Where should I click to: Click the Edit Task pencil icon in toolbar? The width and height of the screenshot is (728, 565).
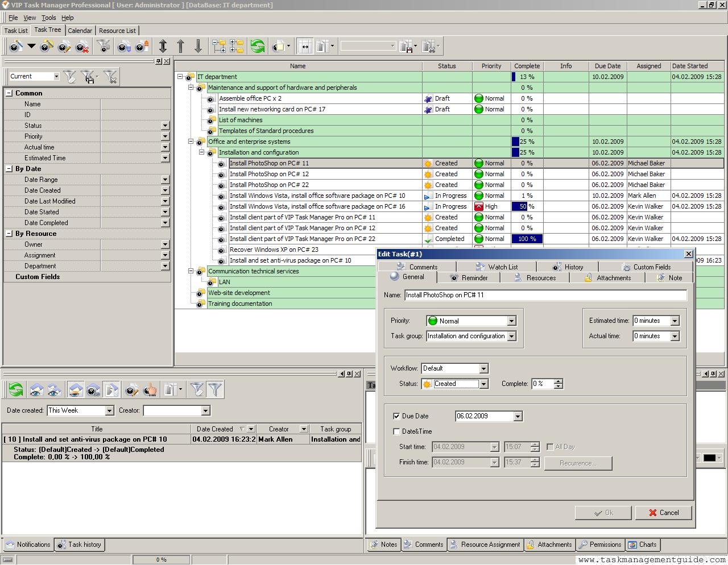coord(64,47)
